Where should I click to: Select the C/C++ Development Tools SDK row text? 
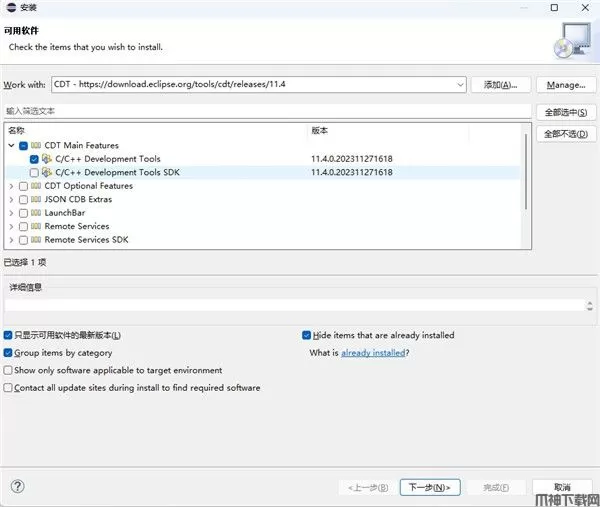[x=117, y=173]
